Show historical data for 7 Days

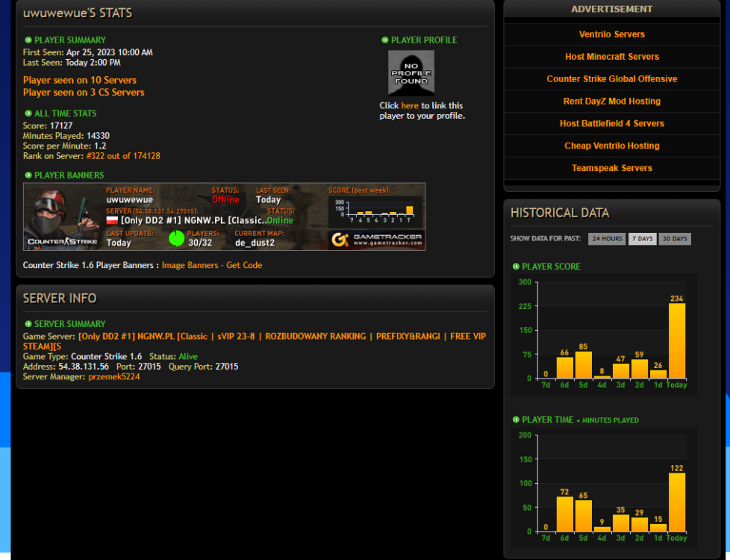pyautogui.click(x=642, y=238)
